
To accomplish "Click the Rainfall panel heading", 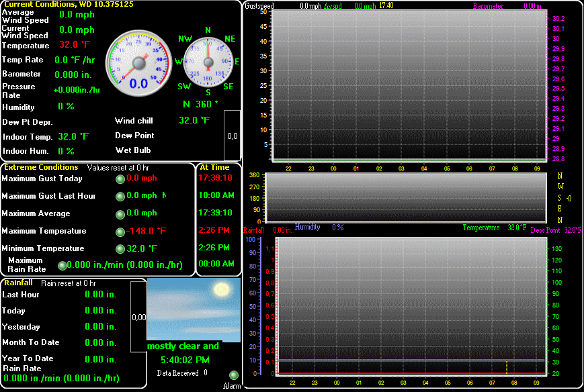I will 19,283.
